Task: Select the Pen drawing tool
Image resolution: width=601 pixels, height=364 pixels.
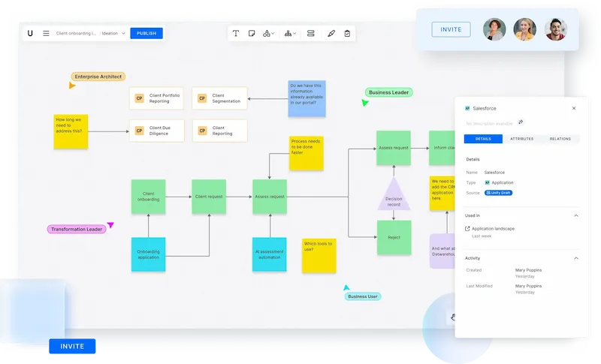Action: [331, 34]
